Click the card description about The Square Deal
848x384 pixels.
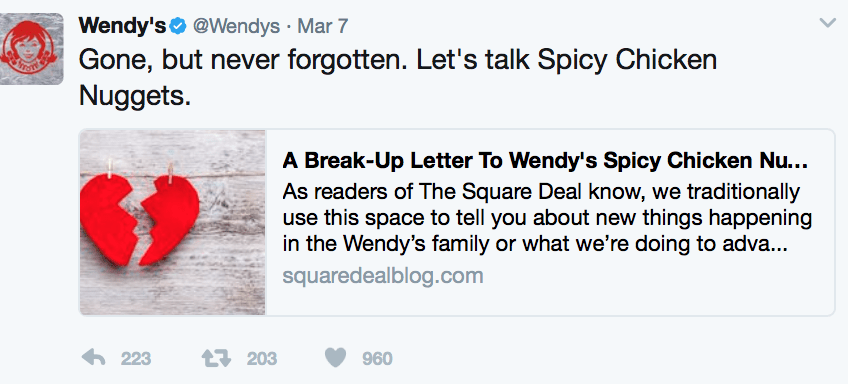click(x=547, y=218)
